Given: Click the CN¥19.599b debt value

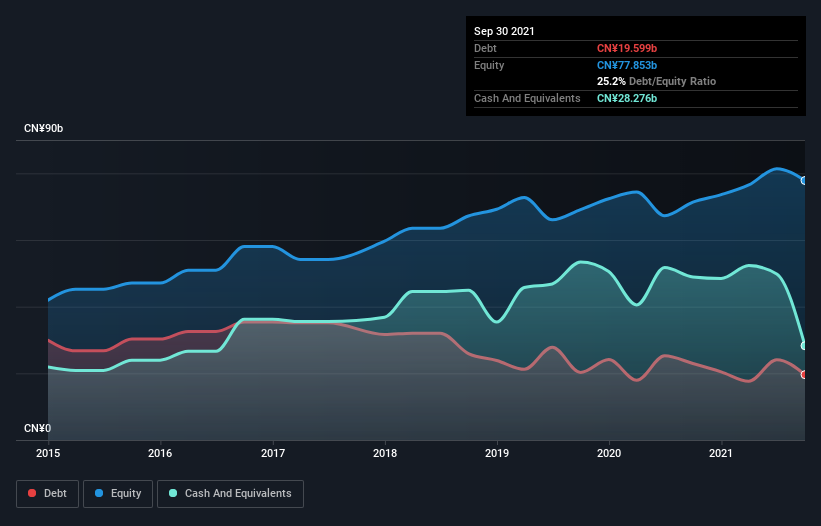Looking at the screenshot, I should coord(627,48).
